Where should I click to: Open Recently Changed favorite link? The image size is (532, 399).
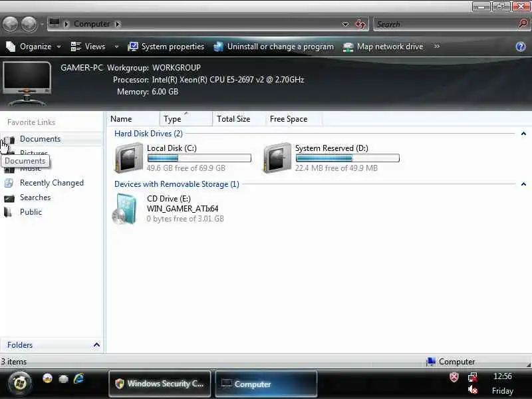tap(52, 182)
